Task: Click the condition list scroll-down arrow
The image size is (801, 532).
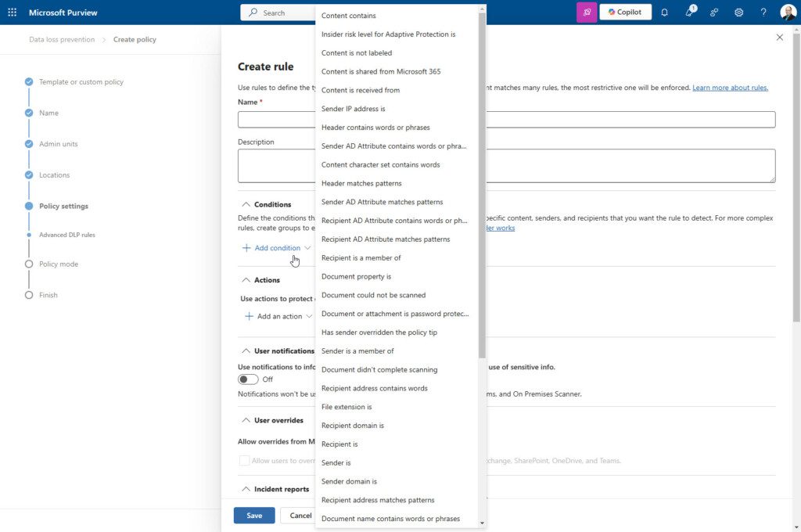Action: (482, 523)
